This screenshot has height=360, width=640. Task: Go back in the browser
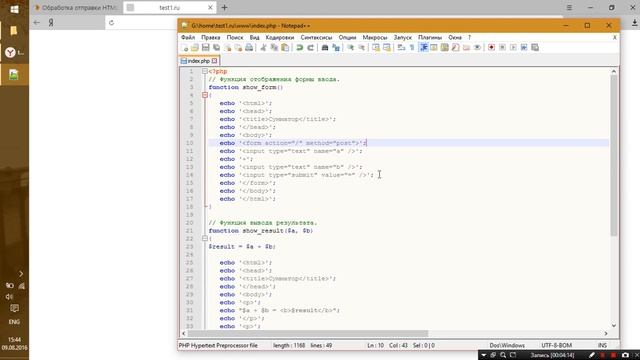coord(37,22)
